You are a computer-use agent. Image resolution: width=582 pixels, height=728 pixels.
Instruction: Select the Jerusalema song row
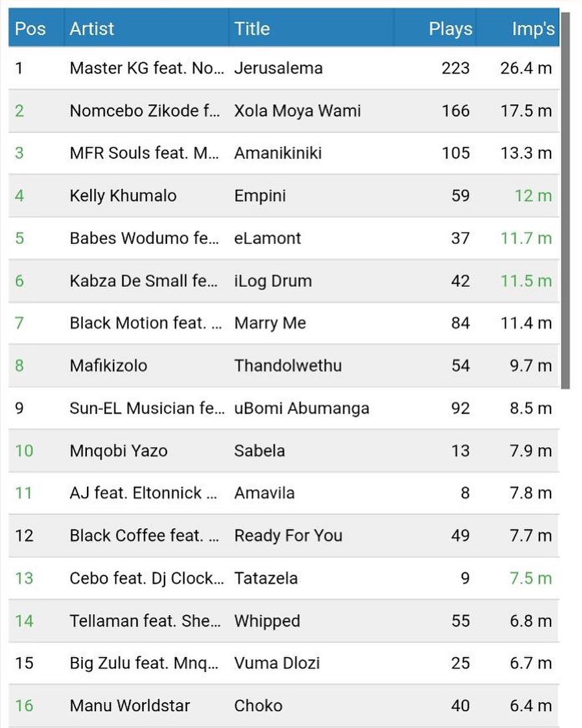278,68
